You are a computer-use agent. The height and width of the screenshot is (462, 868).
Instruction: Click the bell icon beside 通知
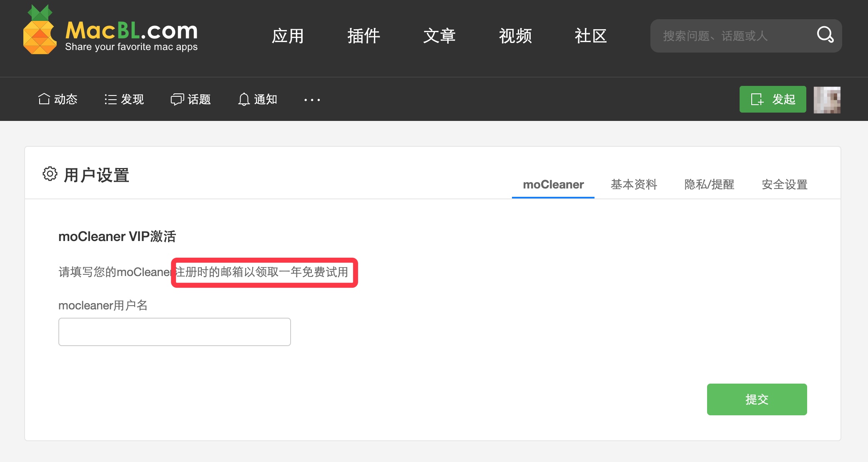(244, 99)
